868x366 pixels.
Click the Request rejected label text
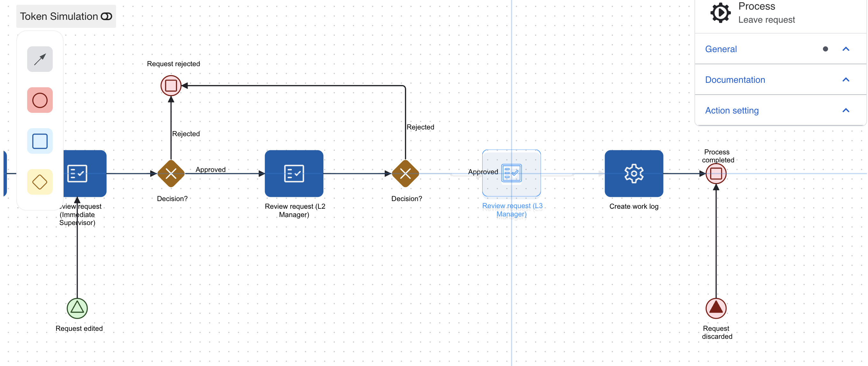174,64
